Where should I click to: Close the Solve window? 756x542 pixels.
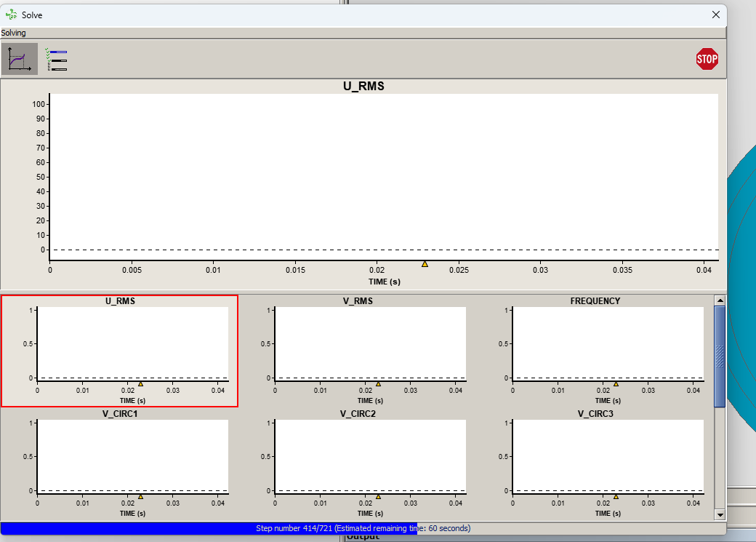pyautogui.click(x=715, y=15)
